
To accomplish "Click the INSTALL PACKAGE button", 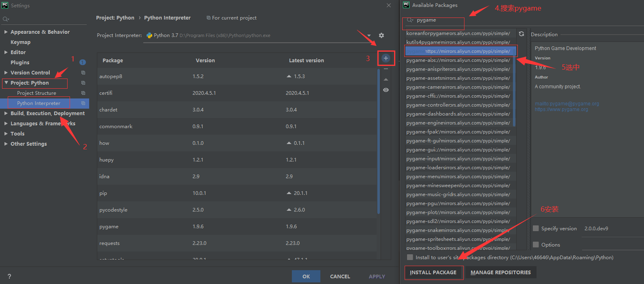I will click(x=433, y=273).
